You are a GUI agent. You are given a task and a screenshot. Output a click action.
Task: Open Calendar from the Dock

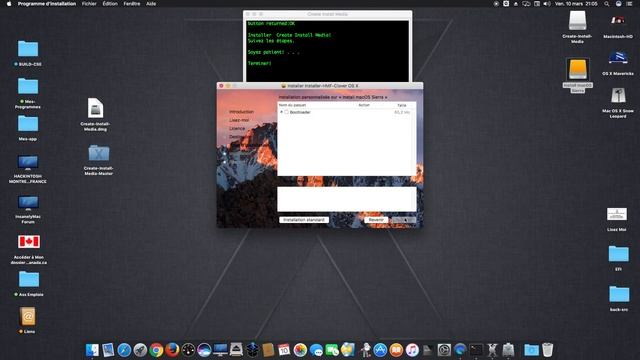[284, 350]
